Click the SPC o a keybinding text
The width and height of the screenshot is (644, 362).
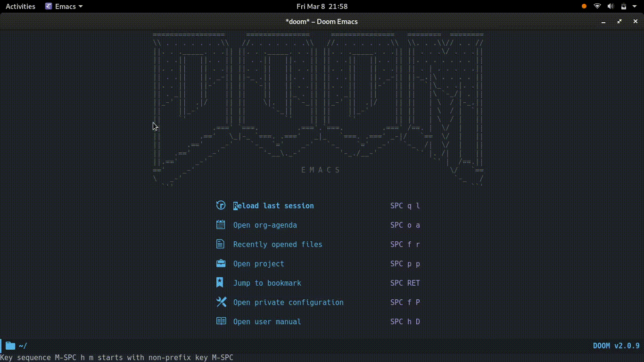405,225
